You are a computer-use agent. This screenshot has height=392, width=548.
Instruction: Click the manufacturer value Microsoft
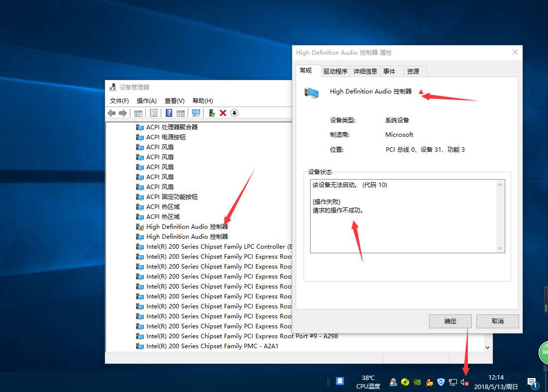tap(399, 134)
